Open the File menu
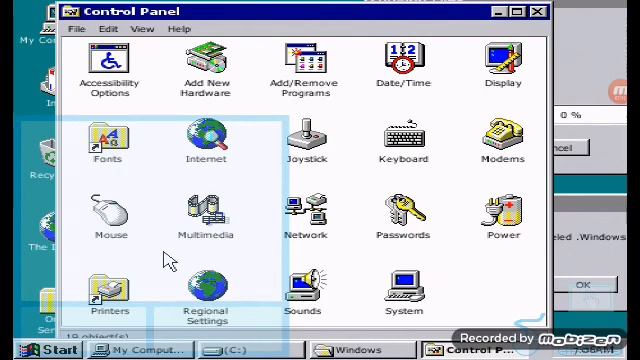The width and height of the screenshot is (640, 360). (x=76, y=29)
